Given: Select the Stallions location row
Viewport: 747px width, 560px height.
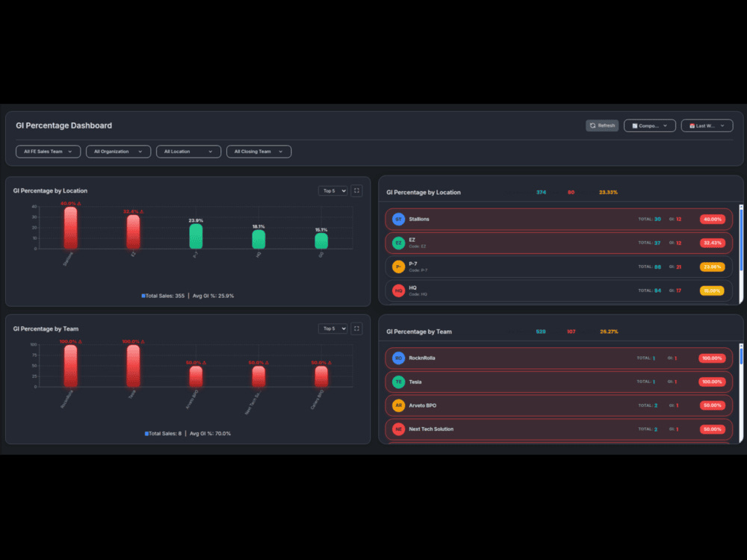Looking at the screenshot, I should tap(558, 219).
